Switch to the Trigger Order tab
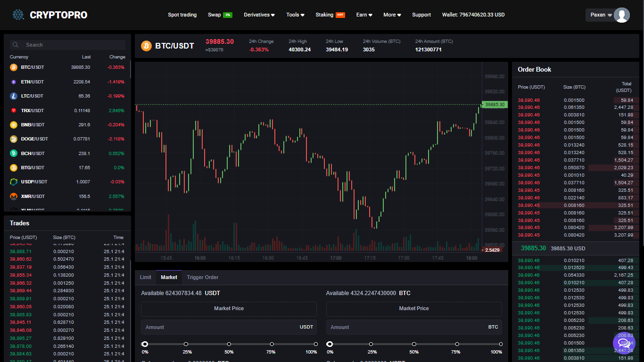Screen dimensions: 644x362 [202, 277]
